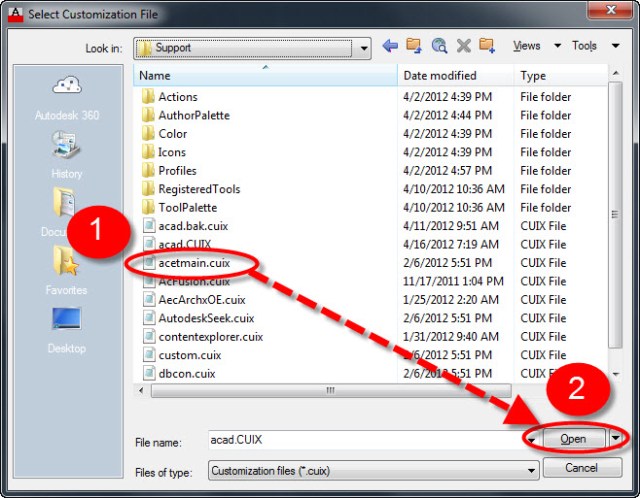Click the Search the Web icon

point(439,46)
